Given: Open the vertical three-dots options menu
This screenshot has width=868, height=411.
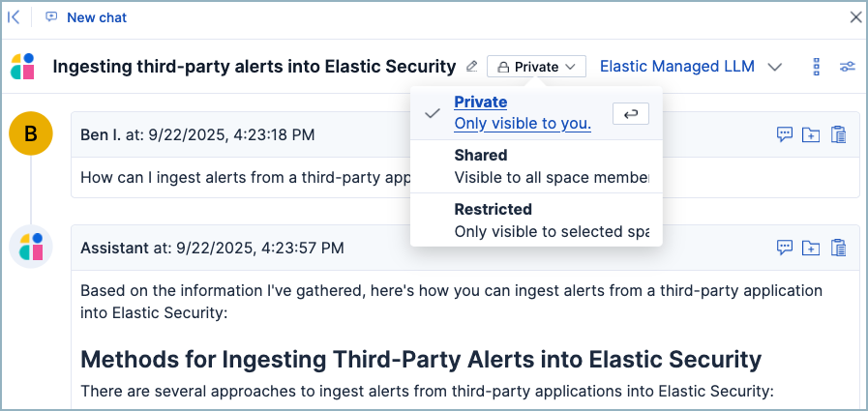Looking at the screenshot, I should click(816, 67).
